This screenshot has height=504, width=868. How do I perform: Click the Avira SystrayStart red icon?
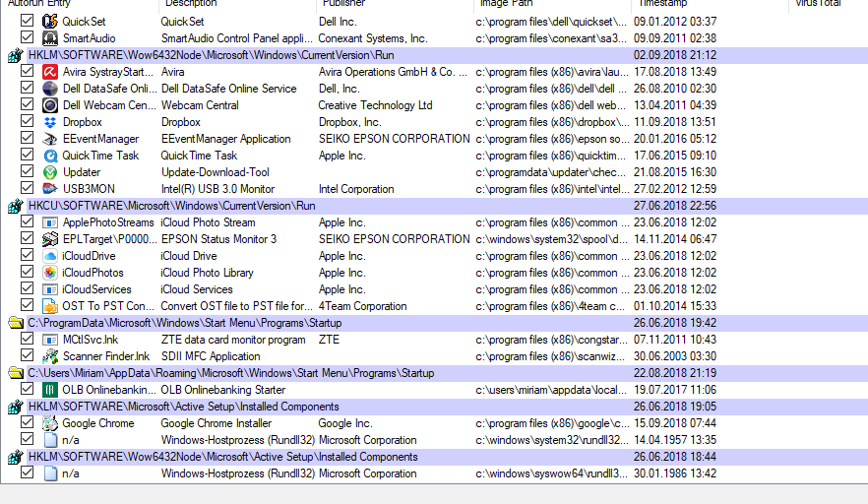tap(50, 72)
